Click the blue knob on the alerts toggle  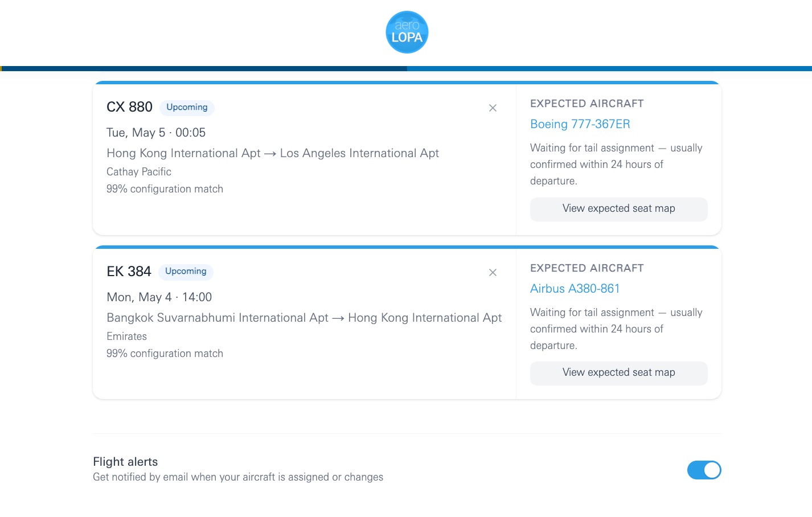[x=711, y=470]
